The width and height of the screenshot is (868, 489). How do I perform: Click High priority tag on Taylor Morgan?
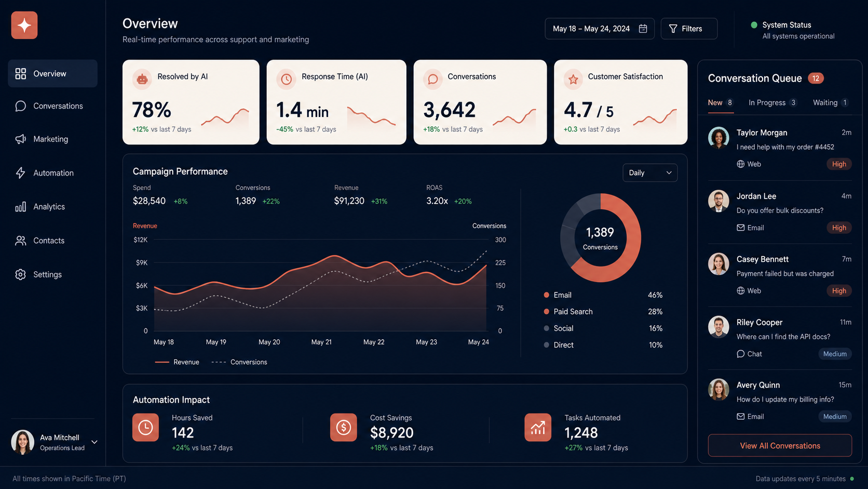tap(839, 164)
